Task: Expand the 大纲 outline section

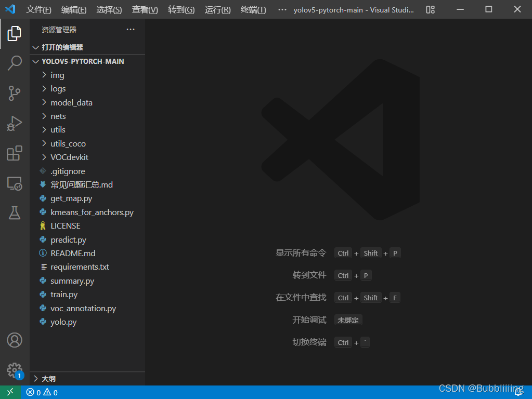Action: coord(87,379)
